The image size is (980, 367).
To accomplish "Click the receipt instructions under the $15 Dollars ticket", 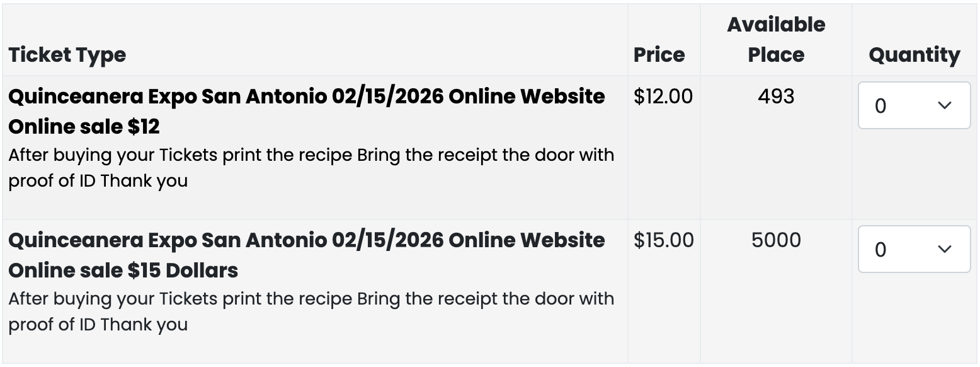I will click(311, 312).
